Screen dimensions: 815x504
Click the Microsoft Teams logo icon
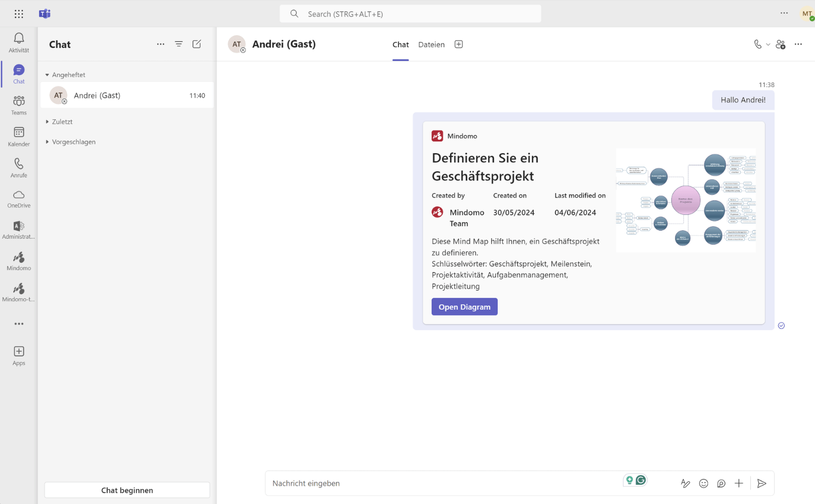pos(45,14)
